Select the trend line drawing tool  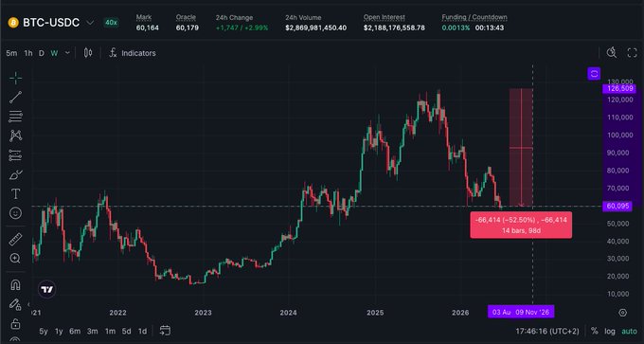[x=15, y=97]
